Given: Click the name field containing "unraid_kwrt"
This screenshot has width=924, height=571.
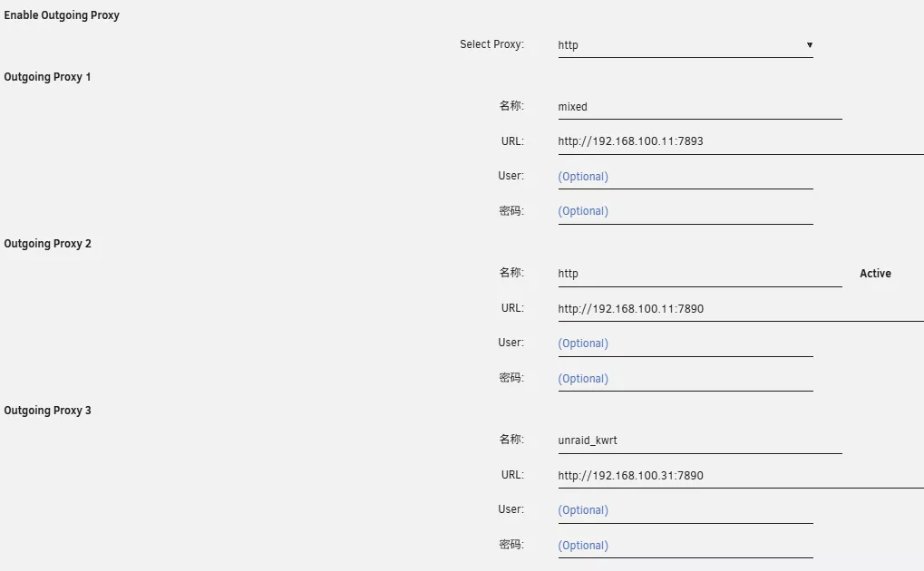Looking at the screenshot, I should tap(699, 440).
